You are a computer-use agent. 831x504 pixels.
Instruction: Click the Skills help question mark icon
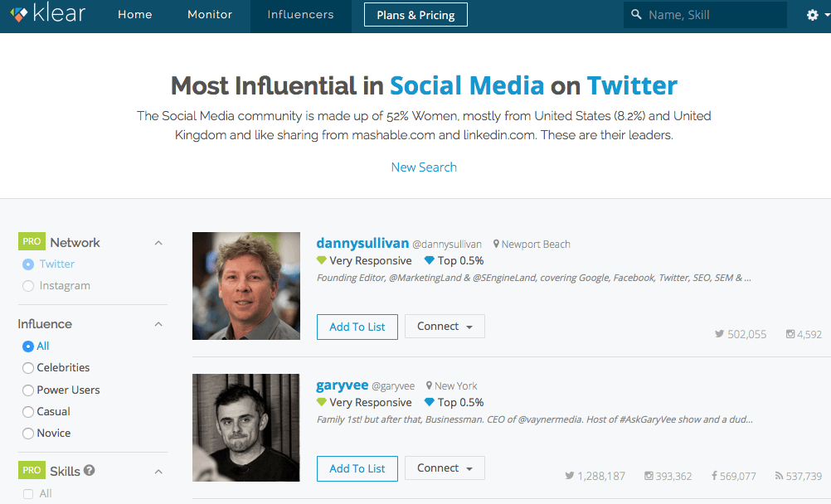tap(90, 470)
